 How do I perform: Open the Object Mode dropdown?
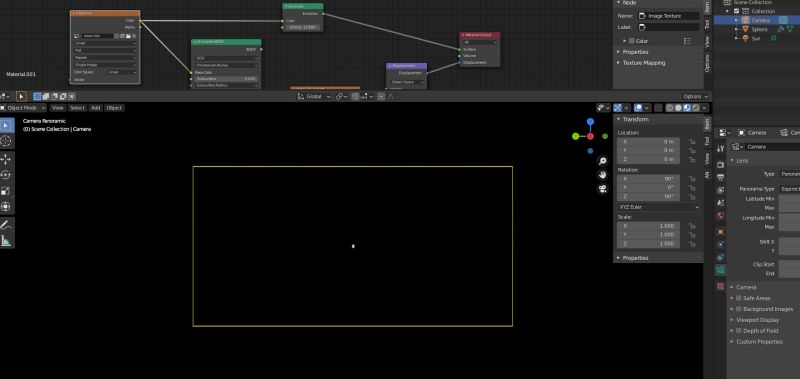[23, 108]
